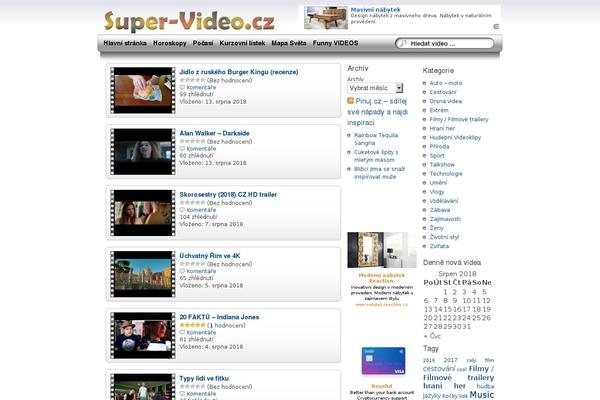Viewport: 600px width, 400px height.
Task: Open Blížící zima se snaží inspirovat link
Action: (x=379, y=173)
